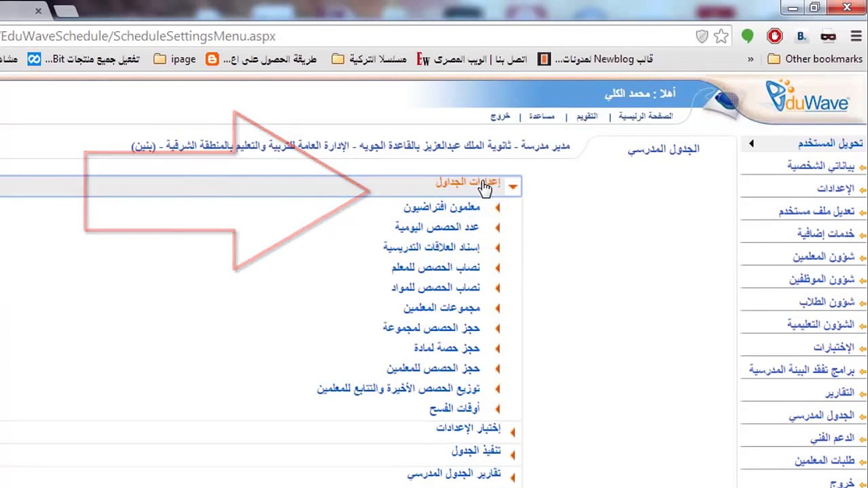Expand the إختبار الإعدادات section

point(513,432)
